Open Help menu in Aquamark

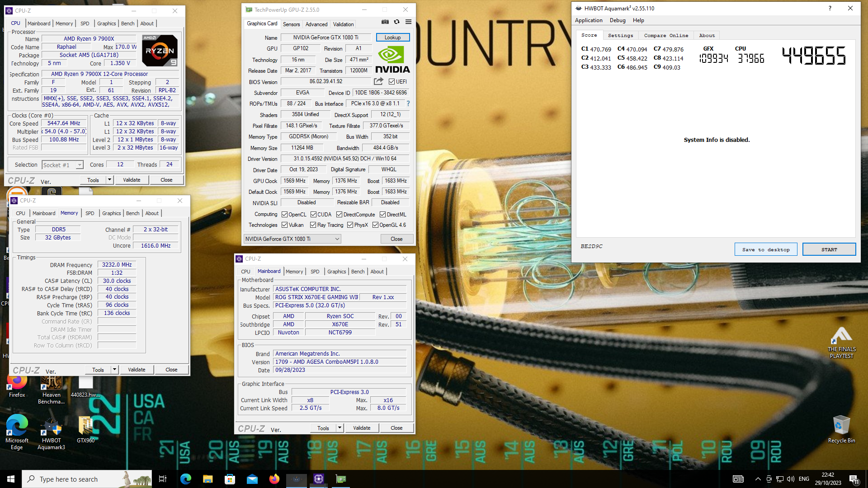(x=638, y=20)
